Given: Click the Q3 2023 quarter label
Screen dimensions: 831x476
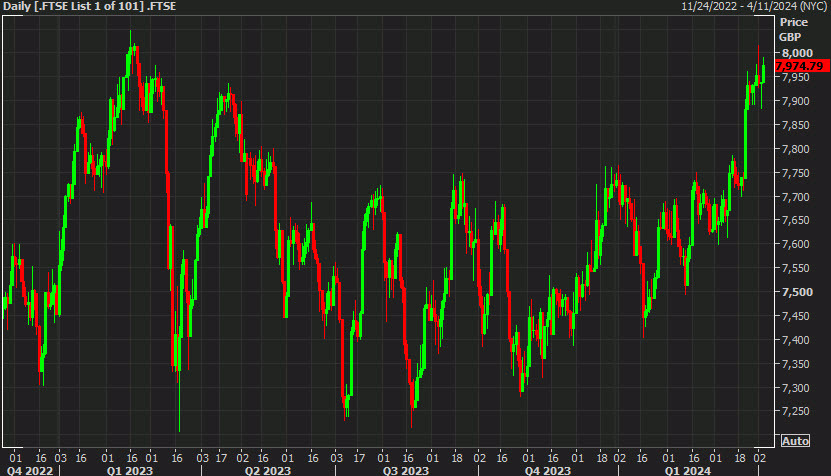Looking at the screenshot, I should 406,470.
